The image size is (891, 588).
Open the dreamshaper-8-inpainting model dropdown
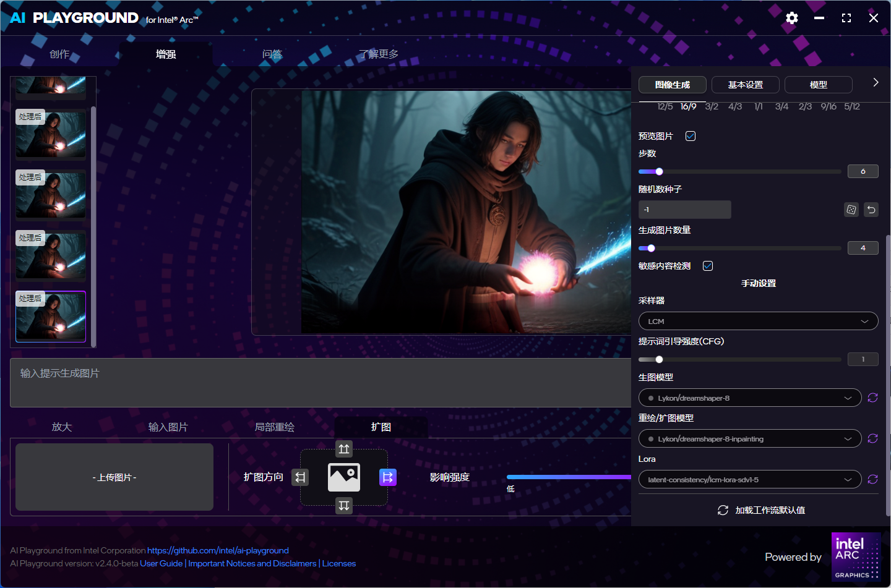click(750, 438)
